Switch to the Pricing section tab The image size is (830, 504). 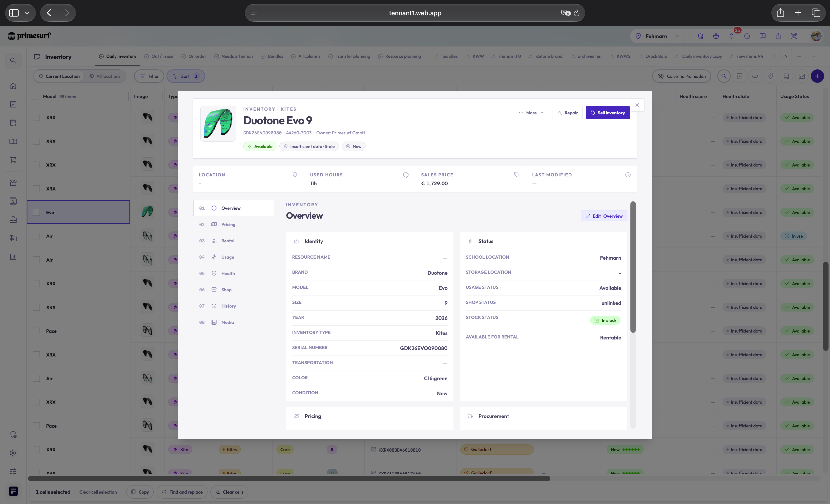point(228,224)
